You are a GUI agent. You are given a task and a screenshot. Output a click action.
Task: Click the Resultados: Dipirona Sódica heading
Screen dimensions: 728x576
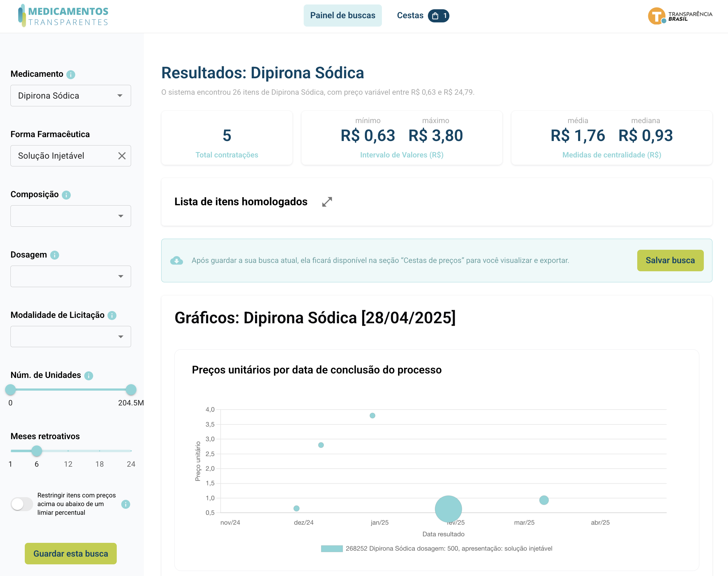[x=262, y=73]
